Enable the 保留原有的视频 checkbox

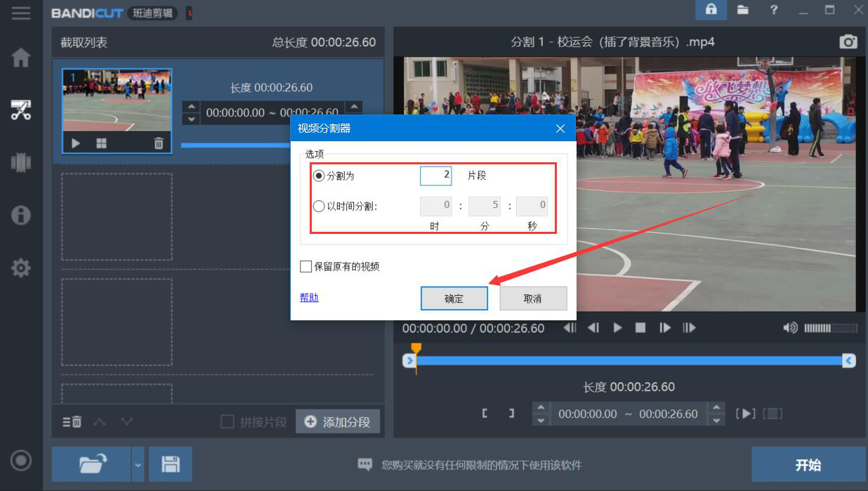306,267
